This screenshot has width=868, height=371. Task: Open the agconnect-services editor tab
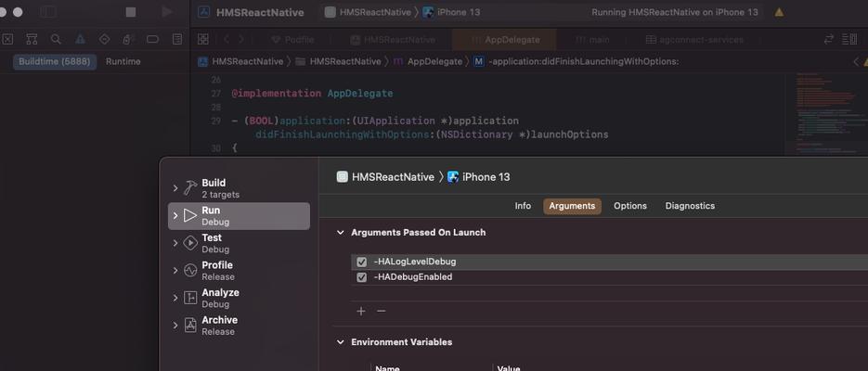coord(694,40)
